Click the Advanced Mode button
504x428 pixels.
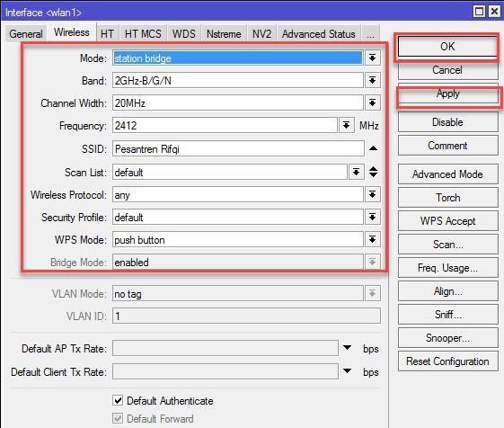pyautogui.click(x=448, y=174)
